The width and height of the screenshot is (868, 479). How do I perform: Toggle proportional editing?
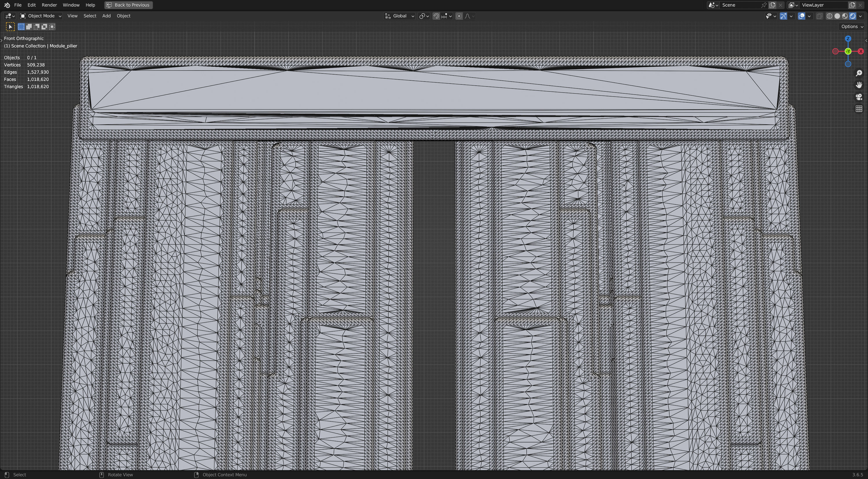[459, 16]
